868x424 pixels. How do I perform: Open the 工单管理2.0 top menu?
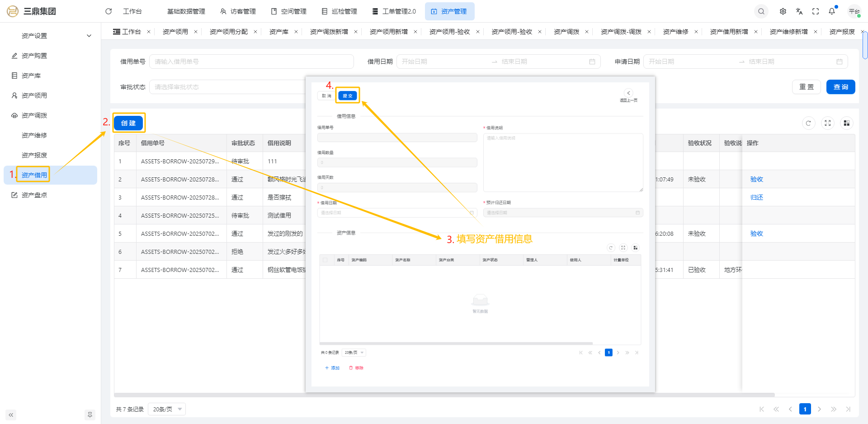[x=394, y=11]
